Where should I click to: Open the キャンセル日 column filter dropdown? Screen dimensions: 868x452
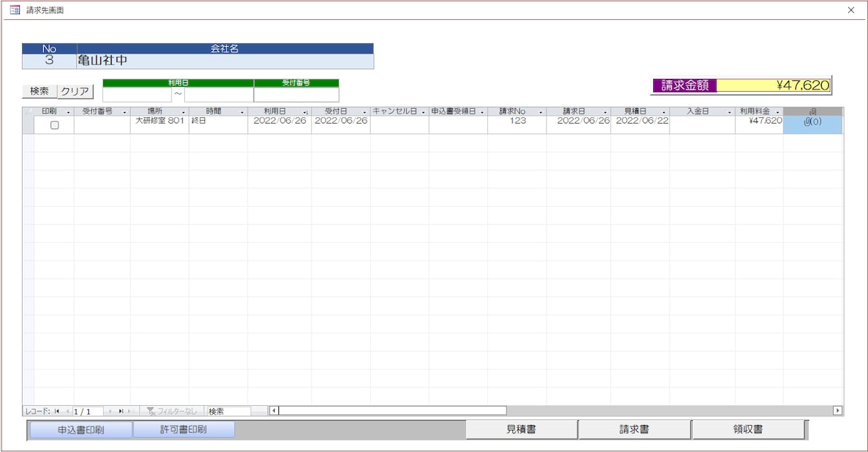(x=423, y=112)
